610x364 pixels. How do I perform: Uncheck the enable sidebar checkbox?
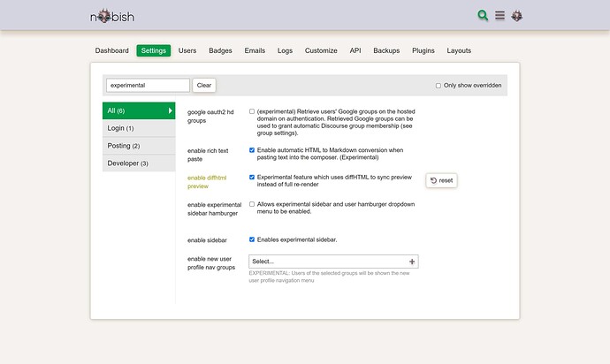click(252, 239)
